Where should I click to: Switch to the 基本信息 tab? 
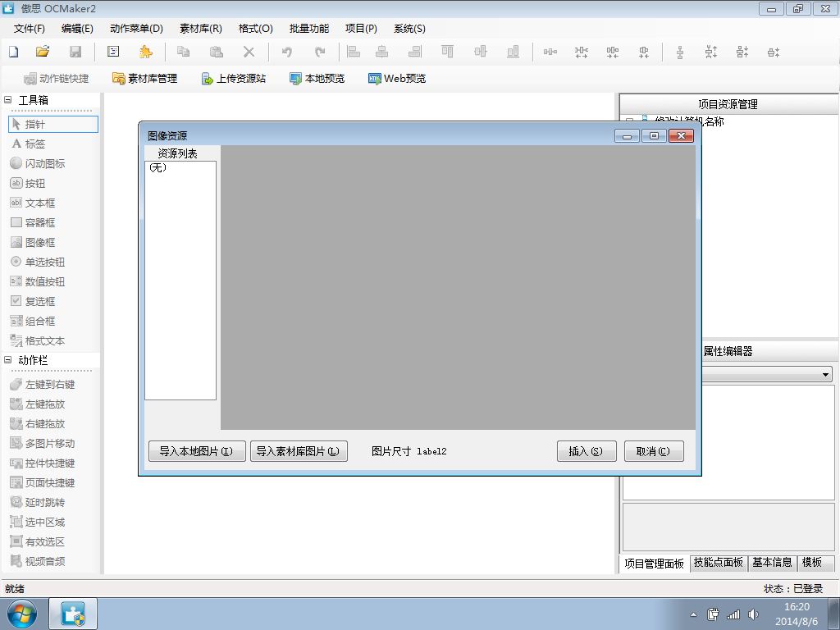tap(772, 563)
